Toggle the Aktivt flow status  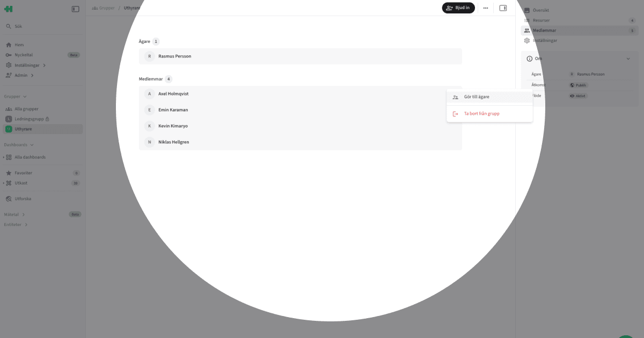pos(579,95)
